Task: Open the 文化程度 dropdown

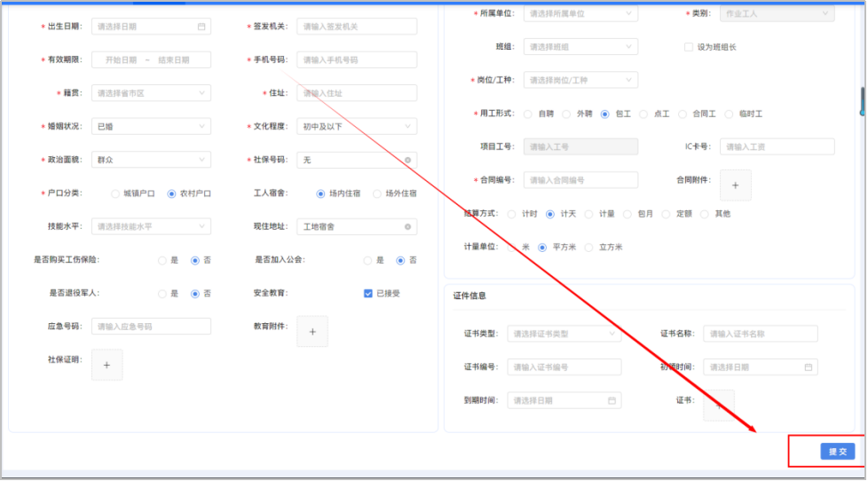Action: 356,126
